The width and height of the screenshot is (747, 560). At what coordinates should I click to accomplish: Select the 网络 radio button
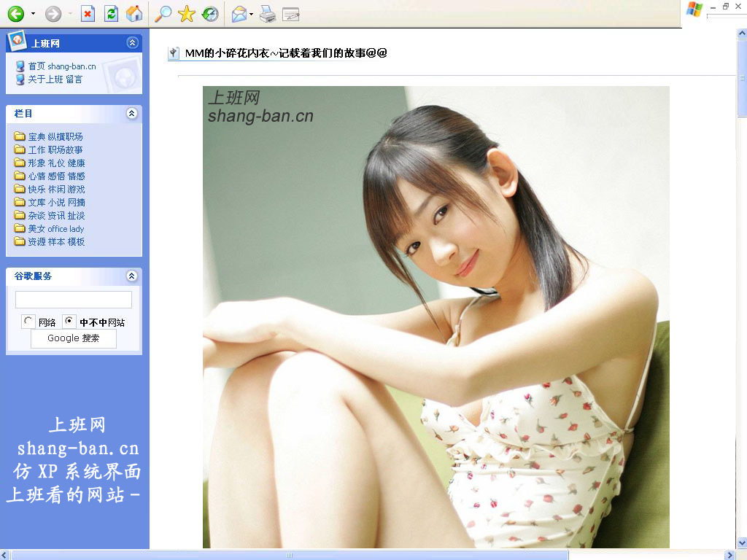[x=28, y=322]
